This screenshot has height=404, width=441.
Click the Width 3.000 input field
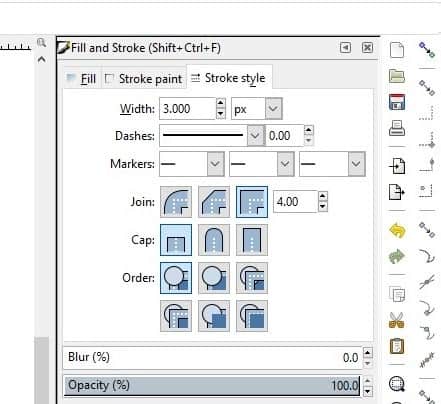(x=188, y=109)
